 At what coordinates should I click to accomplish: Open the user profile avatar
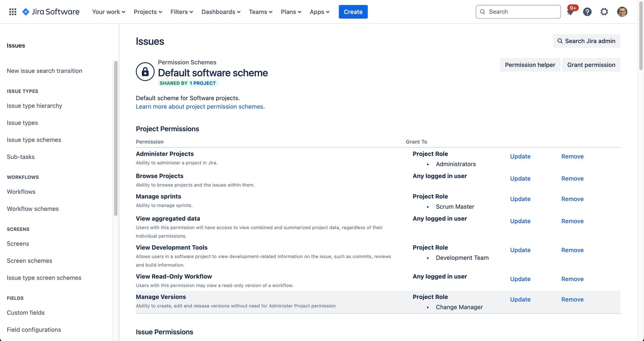click(622, 12)
